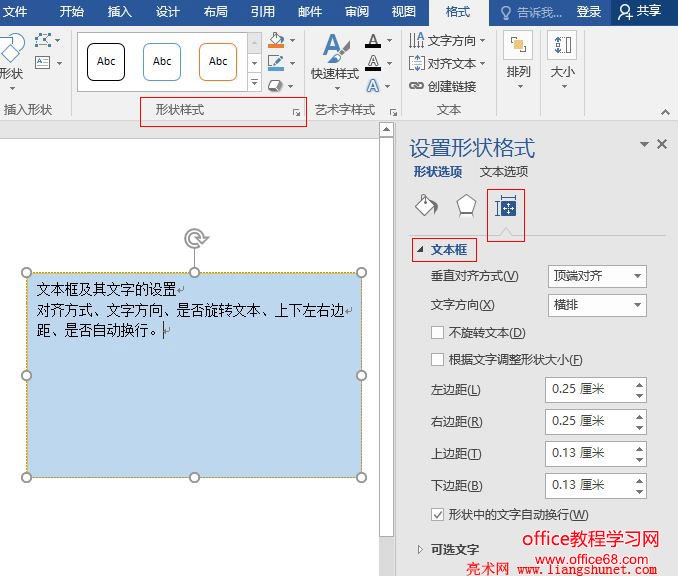Enable the 不旋转文本 checkbox
Image resolution: width=678 pixels, height=576 pixels.
coord(437,333)
